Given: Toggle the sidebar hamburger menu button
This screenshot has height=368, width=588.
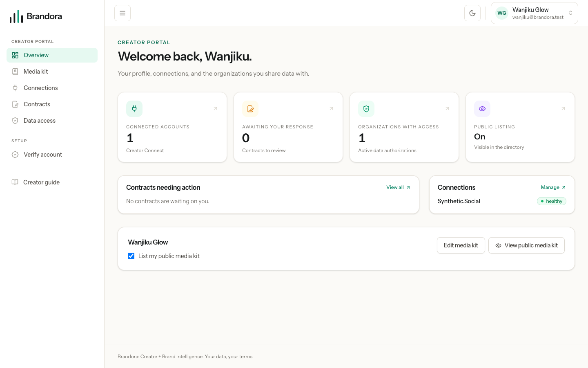Looking at the screenshot, I should [x=122, y=13].
